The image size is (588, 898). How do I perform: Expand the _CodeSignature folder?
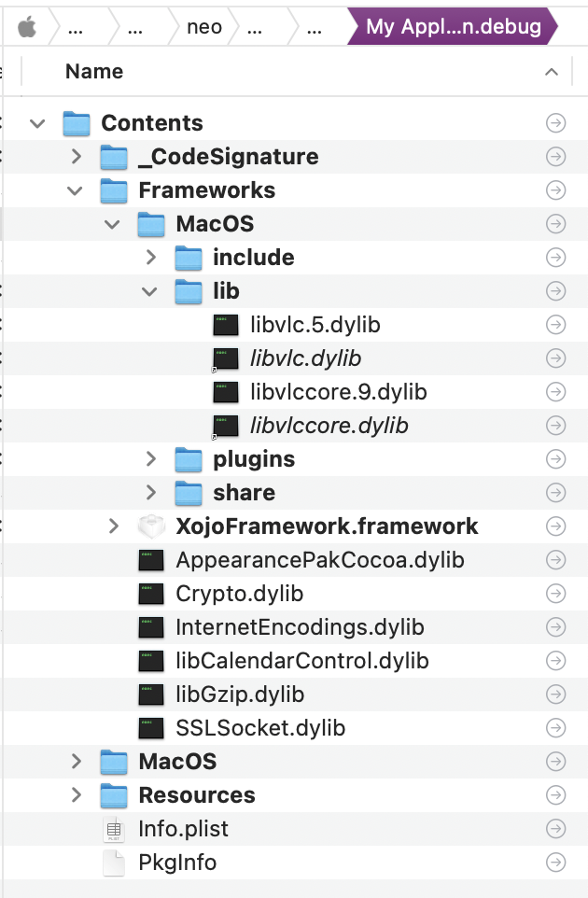[77, 156]
